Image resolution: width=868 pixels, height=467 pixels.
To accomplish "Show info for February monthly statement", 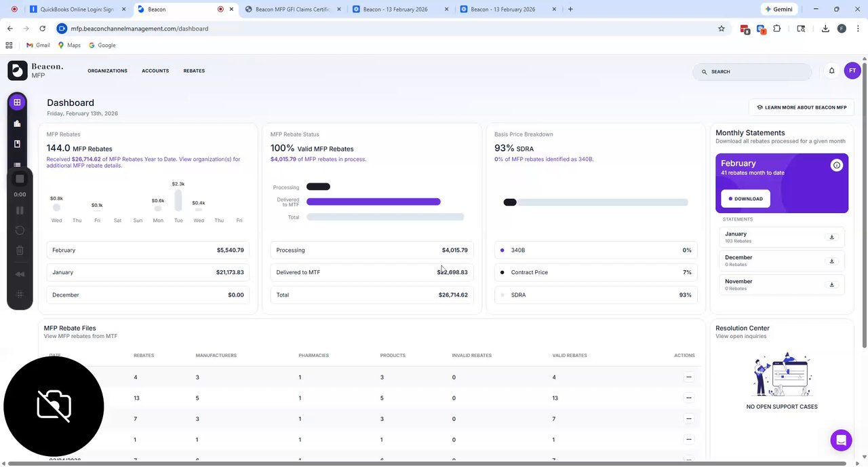I will 836,165.
